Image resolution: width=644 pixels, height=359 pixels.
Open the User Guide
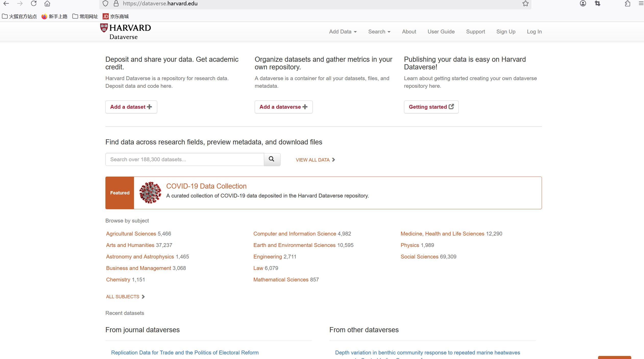click(441, 32)
